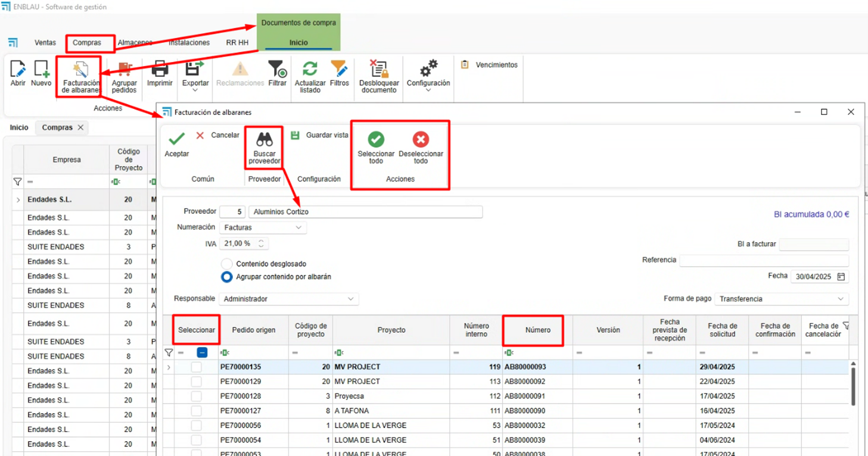
Task: Check the box for row PE70000054
Action: [196, 440]
